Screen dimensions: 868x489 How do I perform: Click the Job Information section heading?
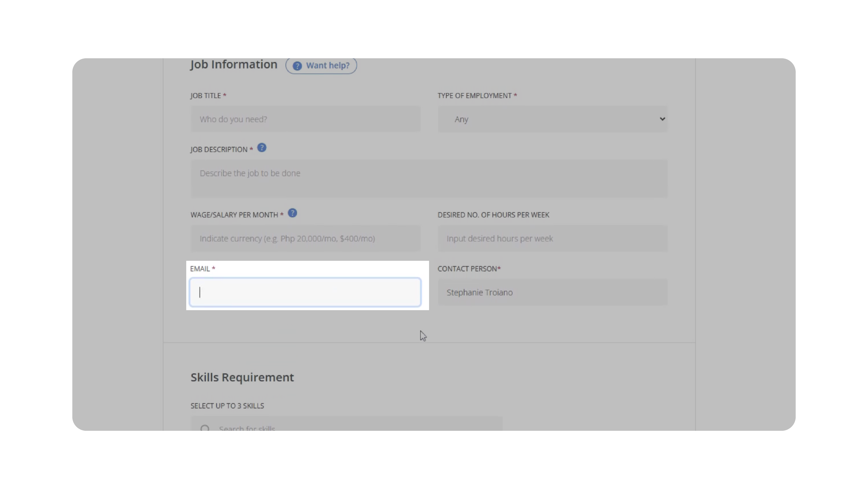pyautogui.click(x=233, y=65)
